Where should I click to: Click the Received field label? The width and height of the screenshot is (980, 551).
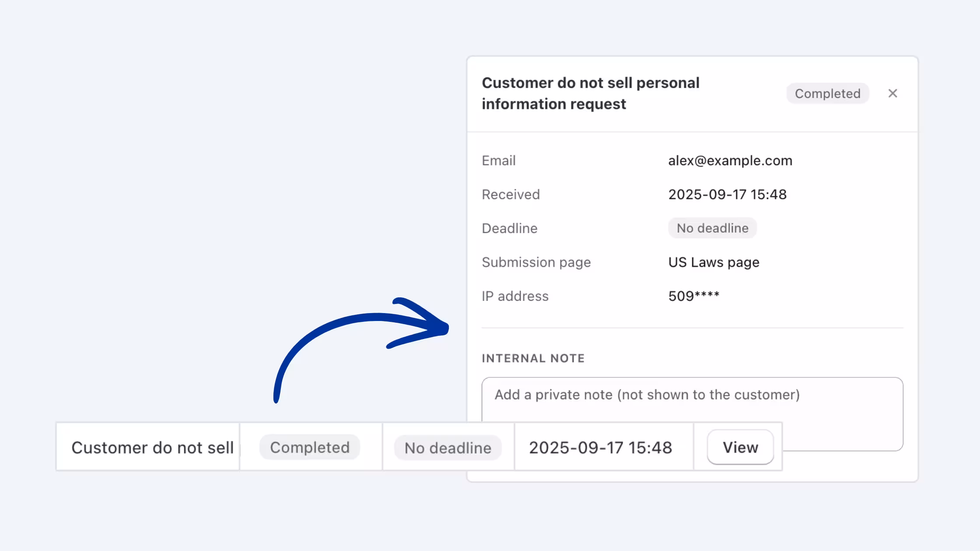511,195
